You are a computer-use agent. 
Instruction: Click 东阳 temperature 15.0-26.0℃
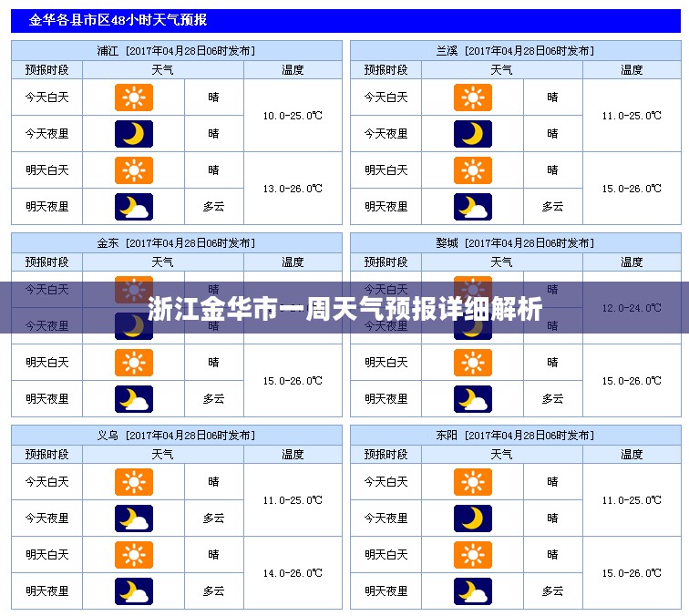click(632, 573)
